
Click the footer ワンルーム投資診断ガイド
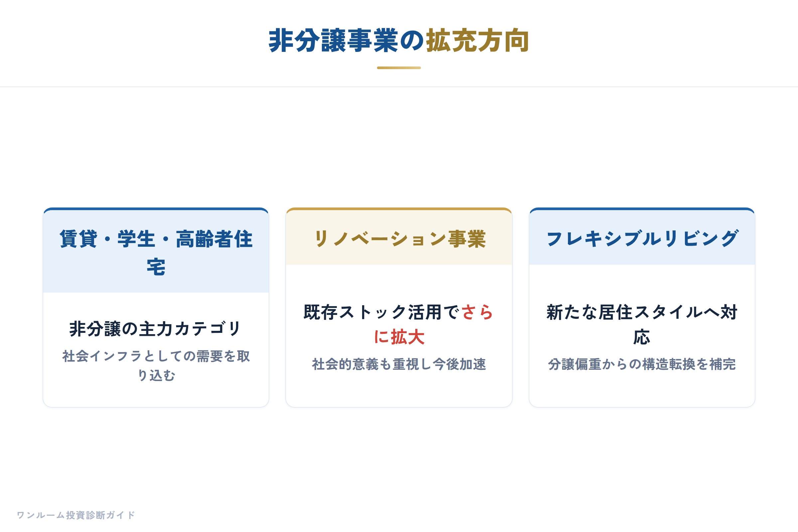tap(76, 515)
